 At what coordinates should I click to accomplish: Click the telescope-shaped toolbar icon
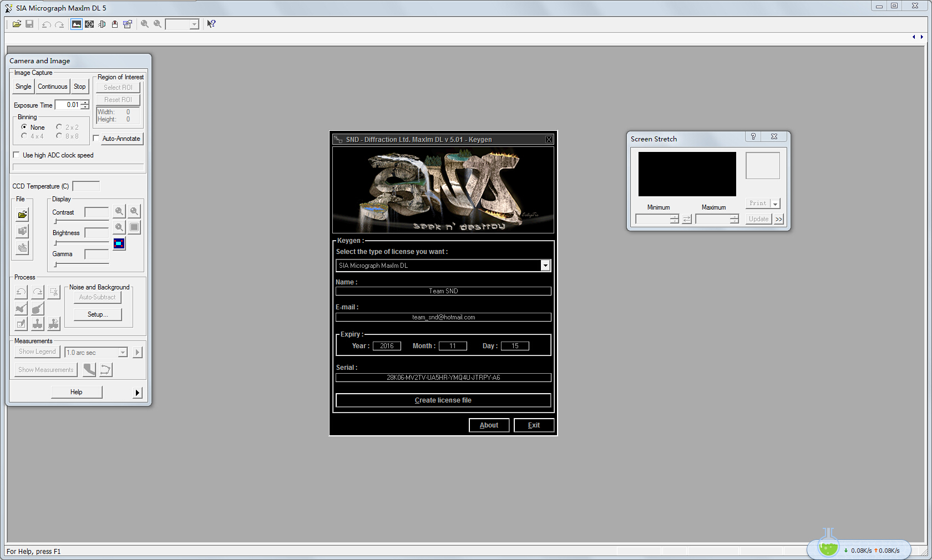(102, 24)
